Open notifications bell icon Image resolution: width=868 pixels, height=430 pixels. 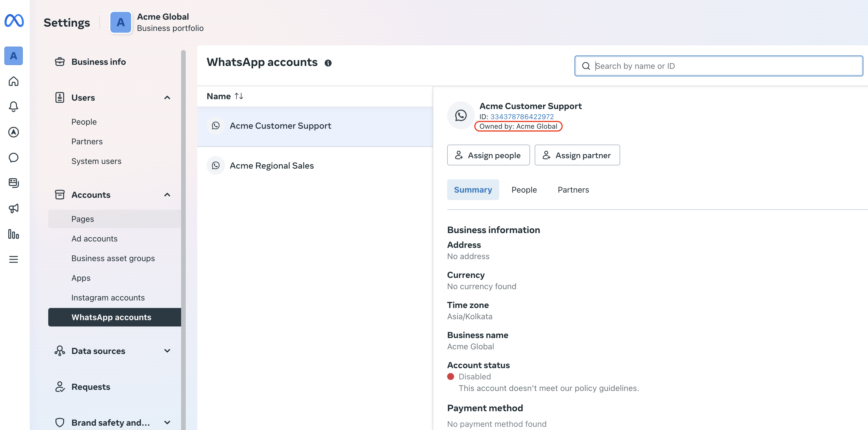(14, 107)
